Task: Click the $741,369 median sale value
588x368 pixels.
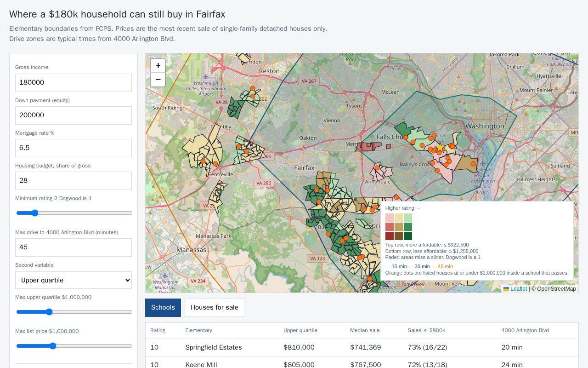Action: (x=366, y=347)
